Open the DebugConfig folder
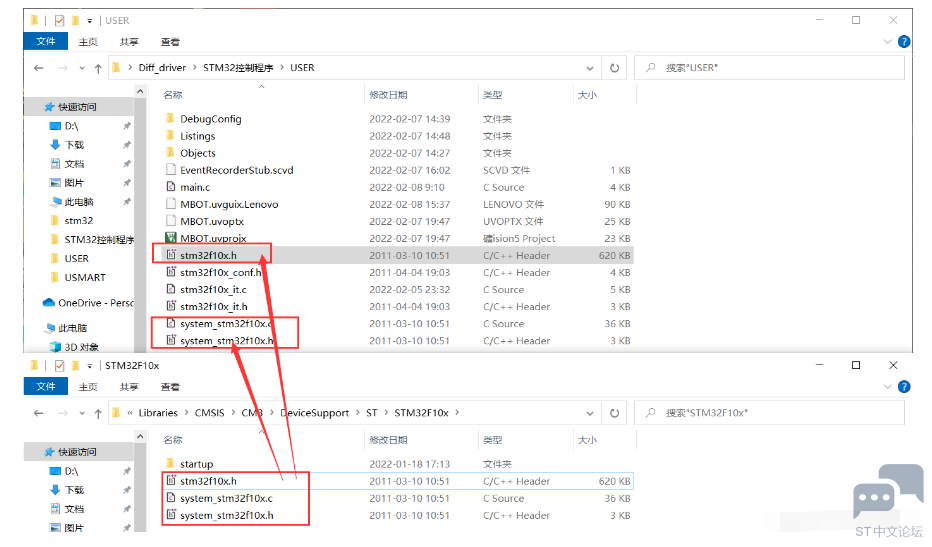The width and height of the screenshot is (932, 547). tap(210, 119)
